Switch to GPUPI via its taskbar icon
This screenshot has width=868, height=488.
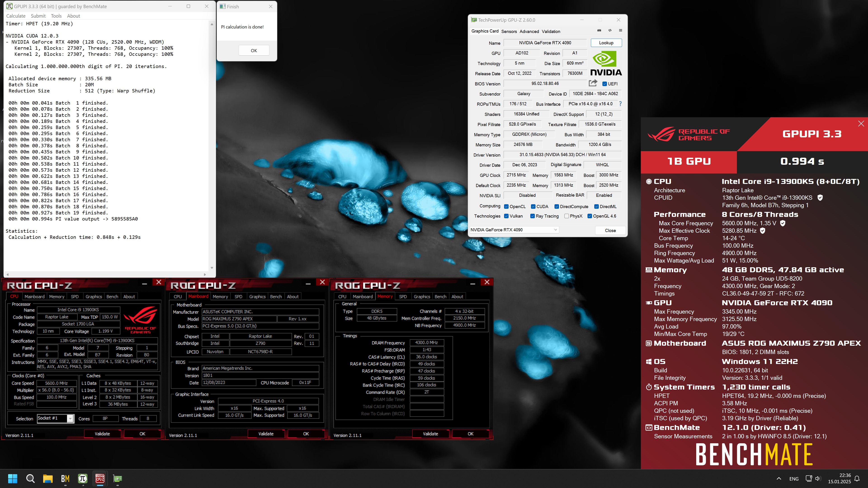[x=83, y=479]
